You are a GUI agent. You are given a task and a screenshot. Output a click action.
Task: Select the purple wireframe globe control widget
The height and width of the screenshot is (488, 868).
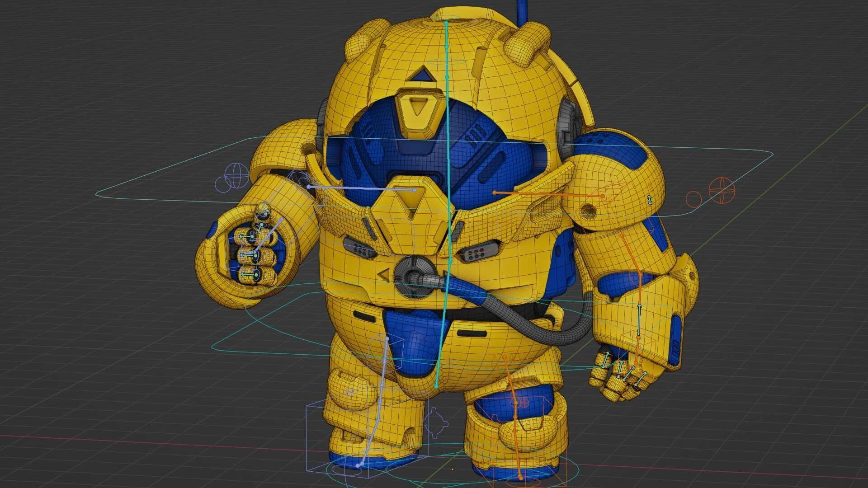[237, 175]
